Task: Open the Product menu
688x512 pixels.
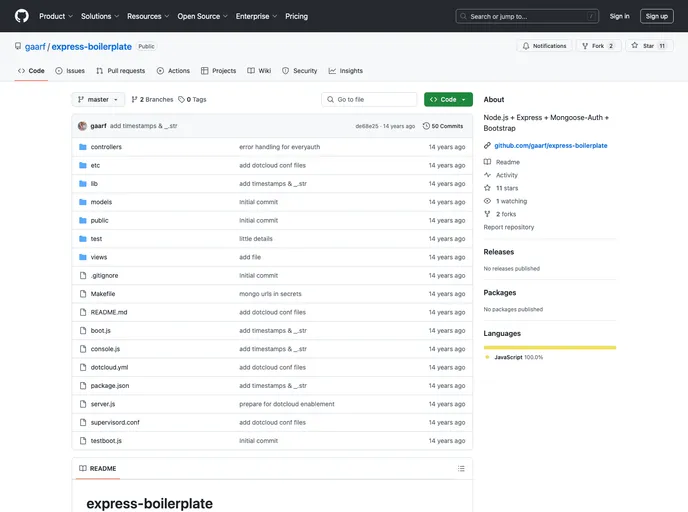Action: 56,16
